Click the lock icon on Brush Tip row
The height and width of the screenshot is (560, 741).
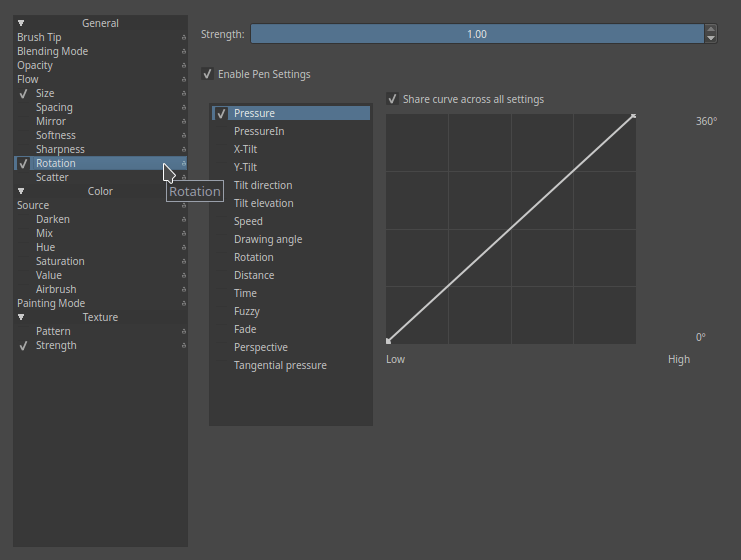point(184,37)
